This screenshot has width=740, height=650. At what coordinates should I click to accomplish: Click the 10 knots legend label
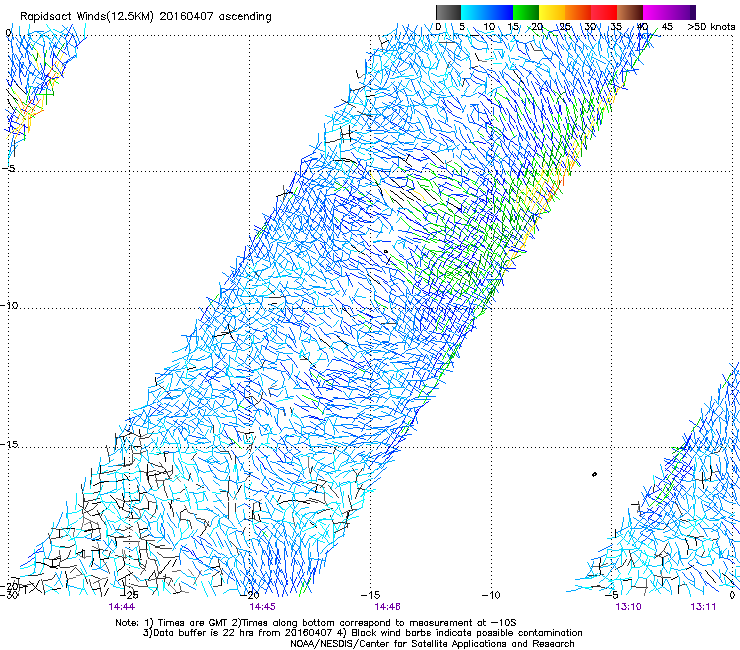489,27
